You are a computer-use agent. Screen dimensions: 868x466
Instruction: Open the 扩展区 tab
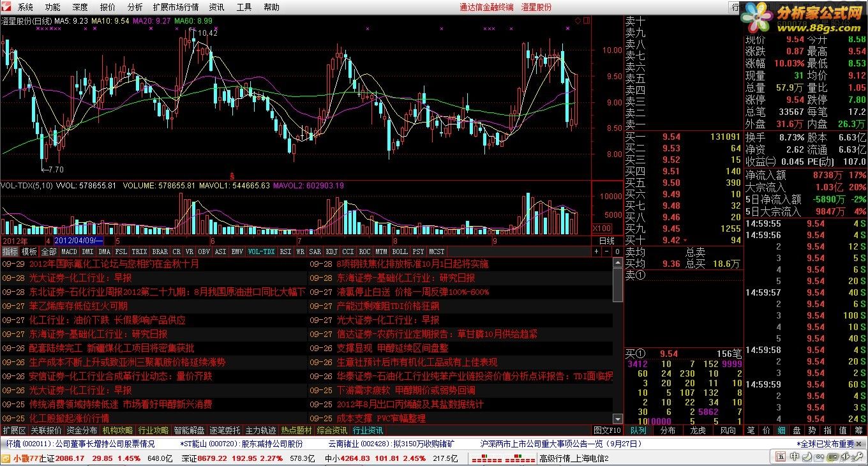[14, 430]
